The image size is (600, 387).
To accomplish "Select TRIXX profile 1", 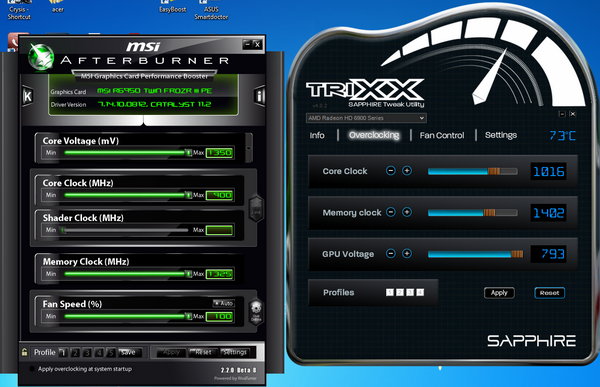I will 390,292.
